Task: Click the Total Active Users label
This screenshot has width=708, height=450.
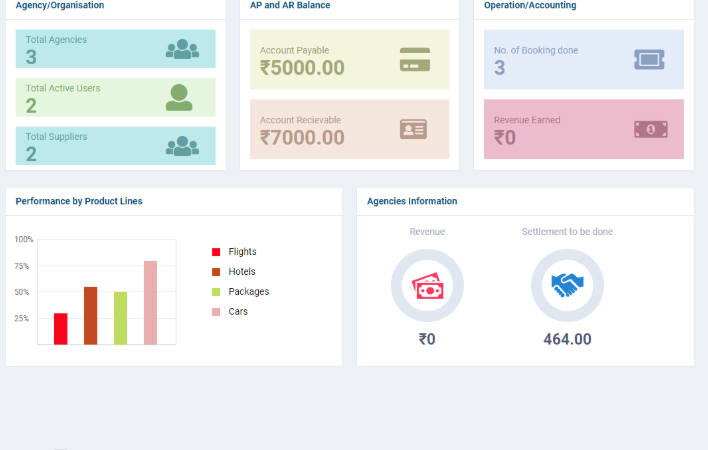Action: (x=63, y=88)
